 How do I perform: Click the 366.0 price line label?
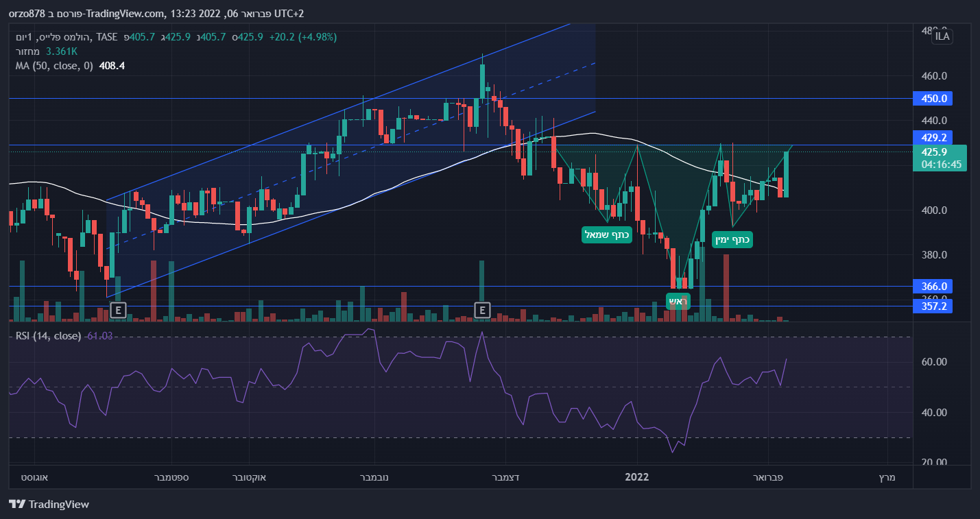934,286
